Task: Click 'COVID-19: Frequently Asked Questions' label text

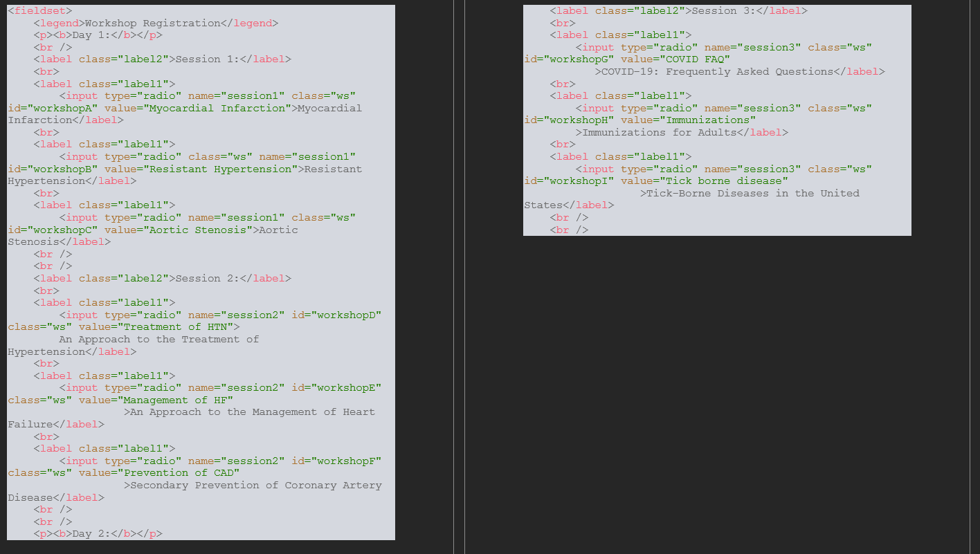Action: 718,72
